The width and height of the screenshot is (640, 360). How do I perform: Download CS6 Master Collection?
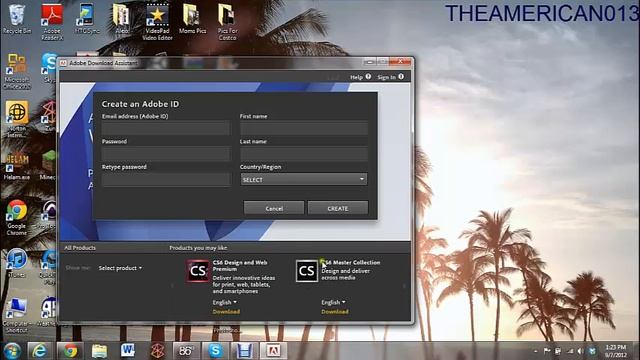coord(335,311)
